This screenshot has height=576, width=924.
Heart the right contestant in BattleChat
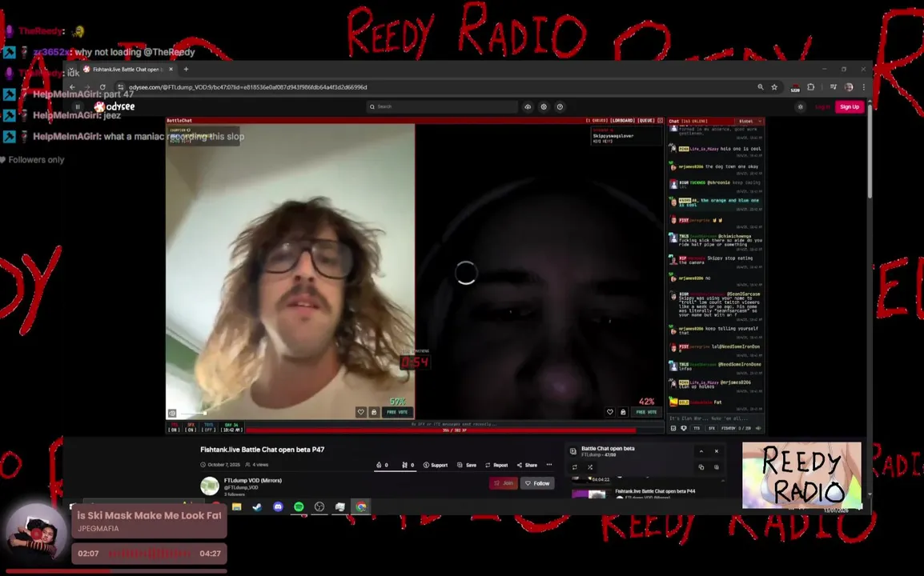pos(610,412)
